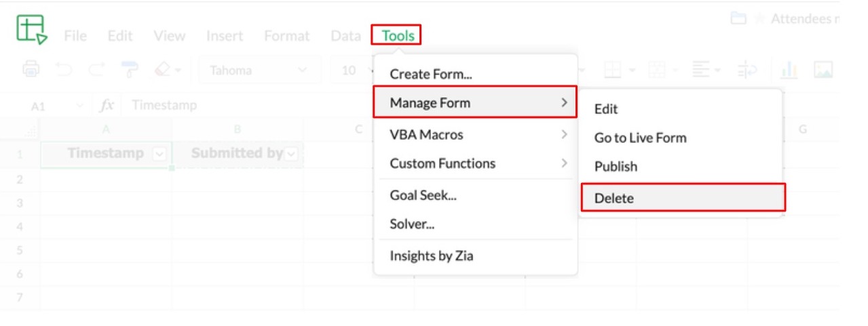Click the Print icon in toolbar
Viewport: 868px width, 326px height.
pyautogui.click(x=31, y=69)
